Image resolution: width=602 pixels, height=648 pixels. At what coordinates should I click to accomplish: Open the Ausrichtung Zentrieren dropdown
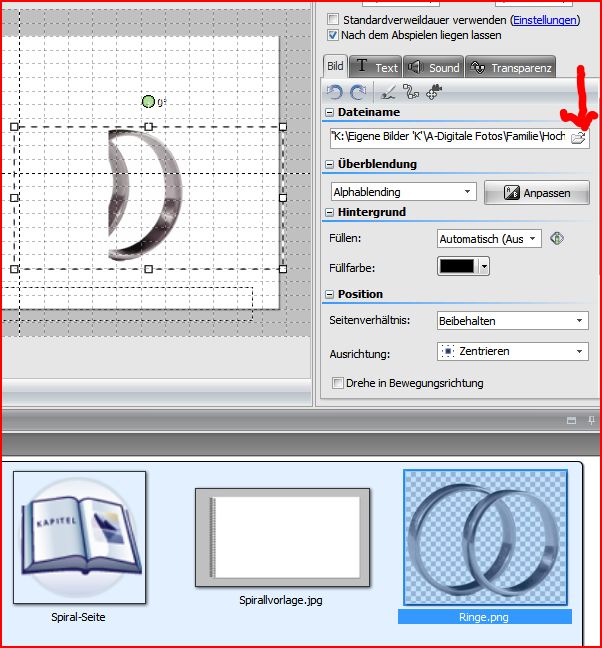pos(513,352)
